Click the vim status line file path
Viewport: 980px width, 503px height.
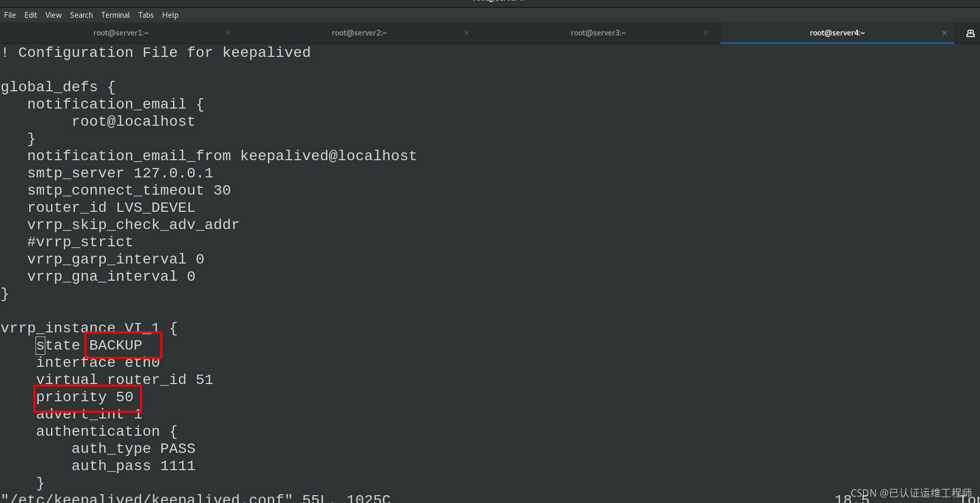point(147,498)
